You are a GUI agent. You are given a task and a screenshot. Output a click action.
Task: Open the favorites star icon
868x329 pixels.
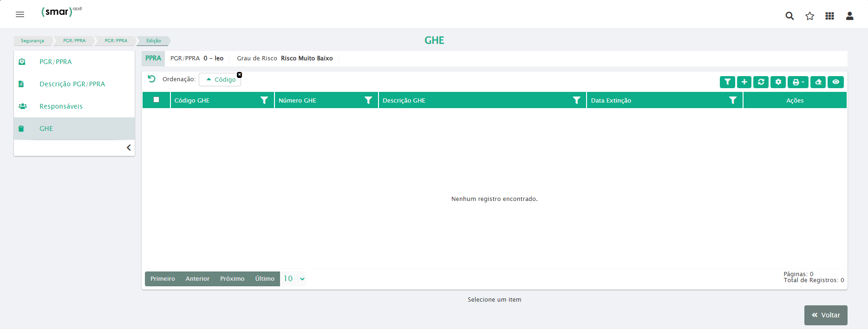(x=809, y=16)
